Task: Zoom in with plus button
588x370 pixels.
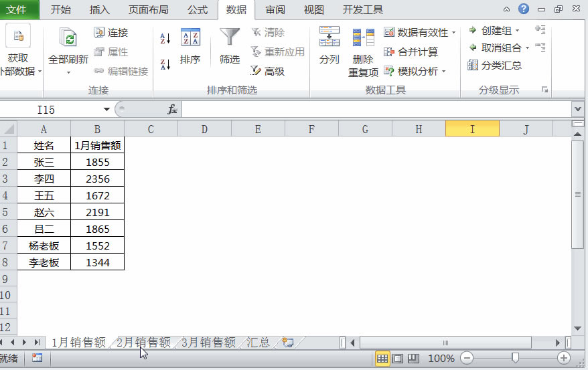Action: point(564,359)
